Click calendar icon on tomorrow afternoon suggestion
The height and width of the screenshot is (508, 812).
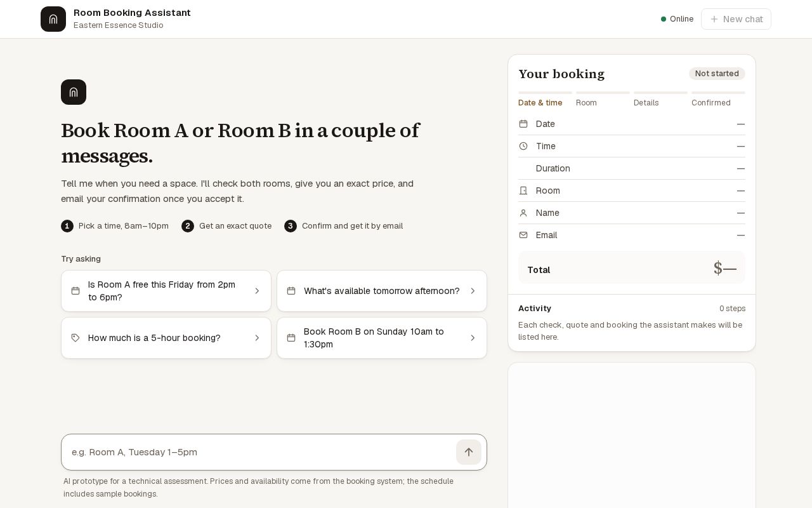click(x=291, y=291)
